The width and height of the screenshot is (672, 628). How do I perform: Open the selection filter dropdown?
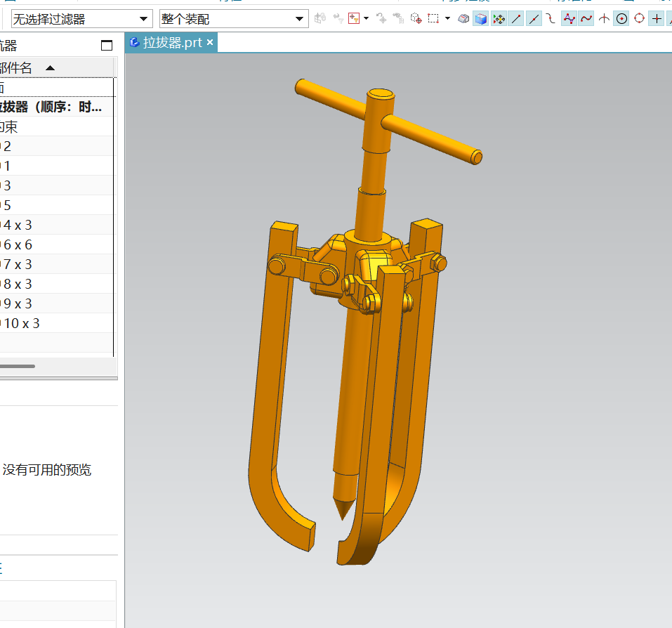144,19
